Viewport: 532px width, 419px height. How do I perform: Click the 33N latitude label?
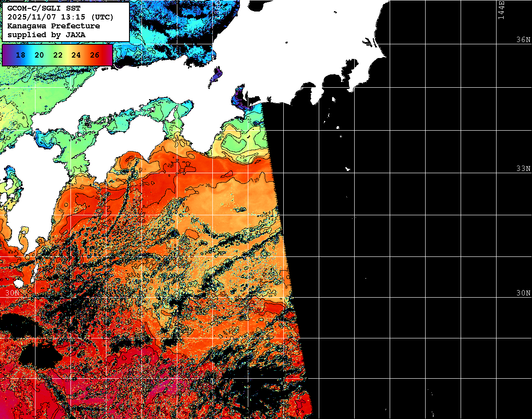[x=523, y=169]
